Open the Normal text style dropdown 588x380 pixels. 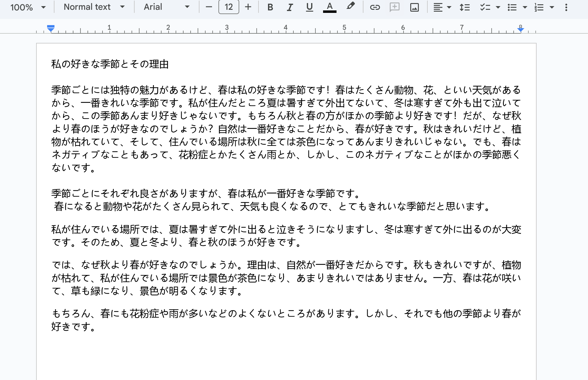tap(94, 7)
